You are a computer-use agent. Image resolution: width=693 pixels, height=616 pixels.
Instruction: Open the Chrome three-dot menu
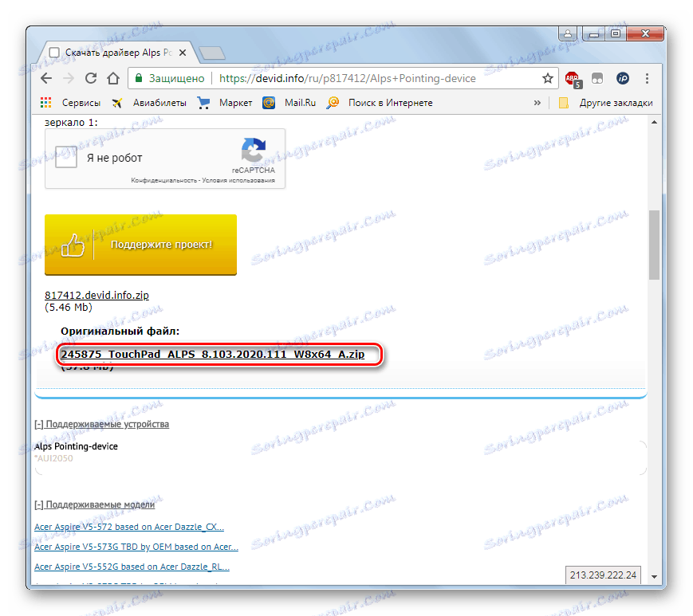(647, 79)
